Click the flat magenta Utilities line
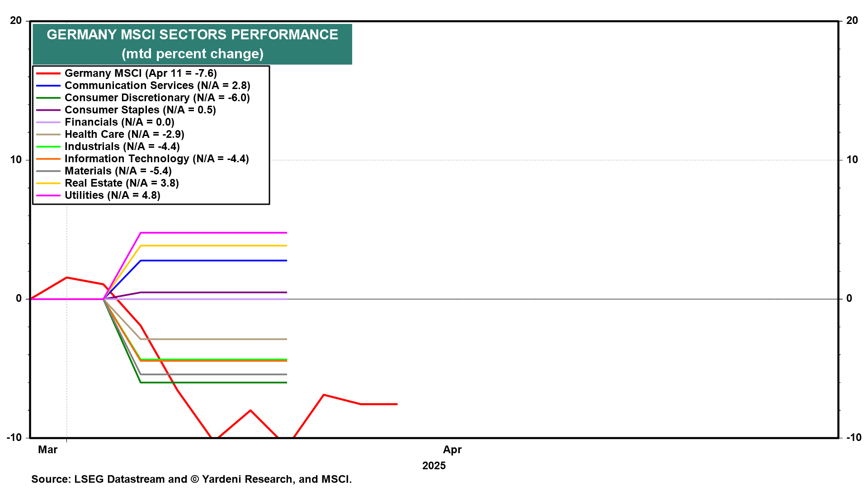The image size is (868, 488). (x=212, y=233)
